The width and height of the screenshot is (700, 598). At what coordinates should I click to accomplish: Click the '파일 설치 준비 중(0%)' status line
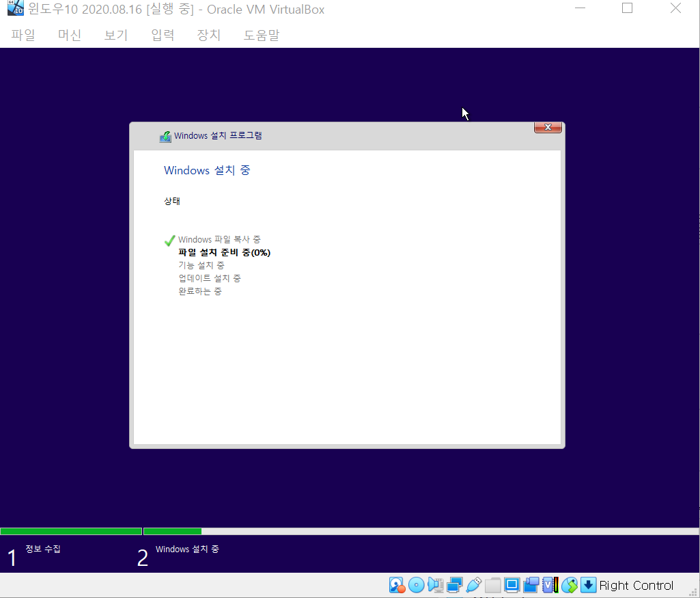pyautogui.click(x=224, y=253)
